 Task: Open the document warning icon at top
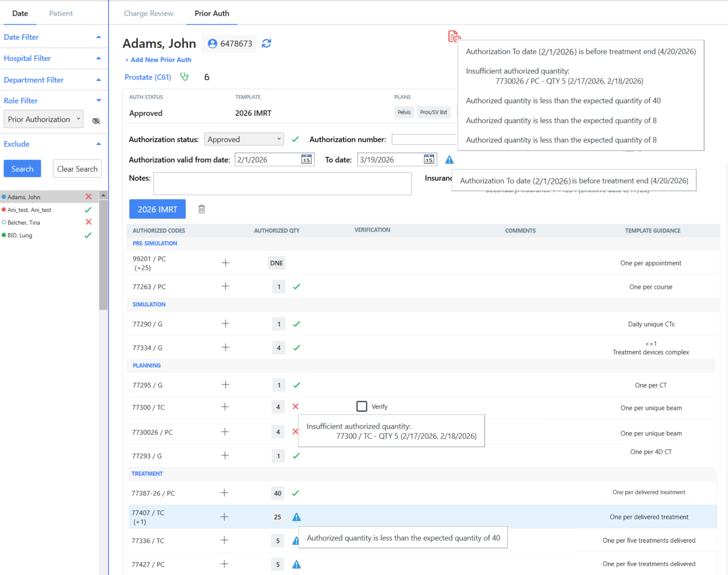454,36
